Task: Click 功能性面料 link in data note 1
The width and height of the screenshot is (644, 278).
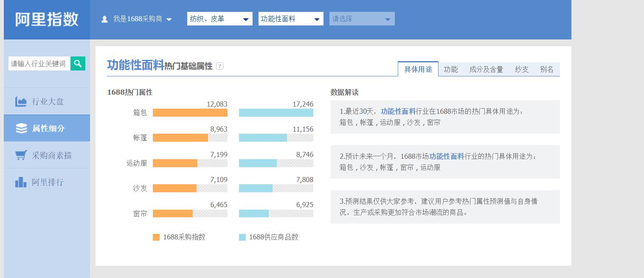Action: click(x=398, y=112)
